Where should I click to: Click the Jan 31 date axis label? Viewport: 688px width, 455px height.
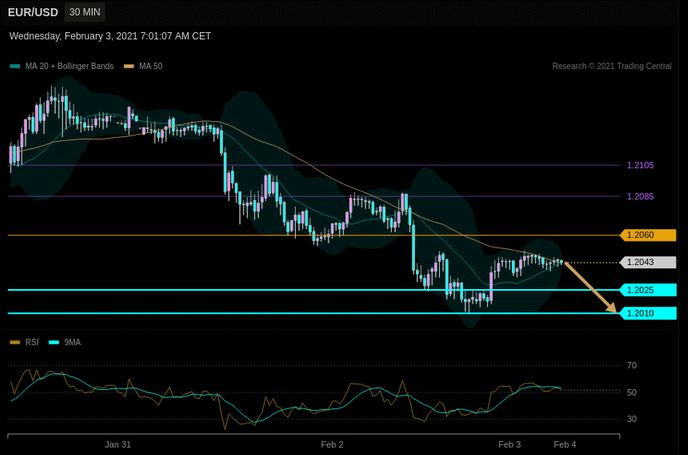[x=118, y=444]
